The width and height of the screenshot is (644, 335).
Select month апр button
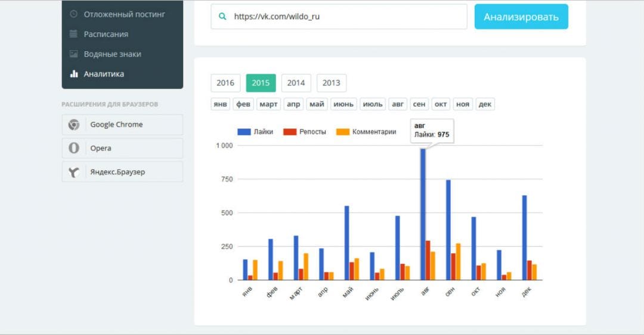click(x=293, y=104)
